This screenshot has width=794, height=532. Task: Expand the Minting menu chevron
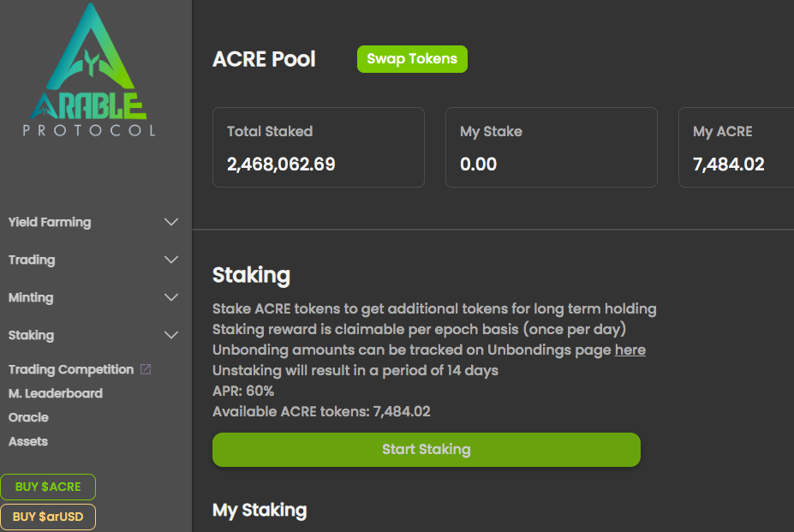(x=171, y=297)
